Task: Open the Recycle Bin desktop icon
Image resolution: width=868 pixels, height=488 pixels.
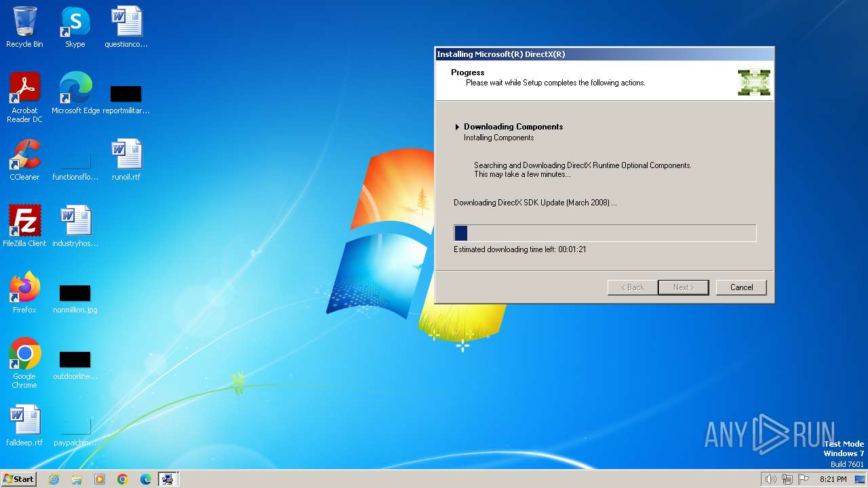Action: pos(24,27)
